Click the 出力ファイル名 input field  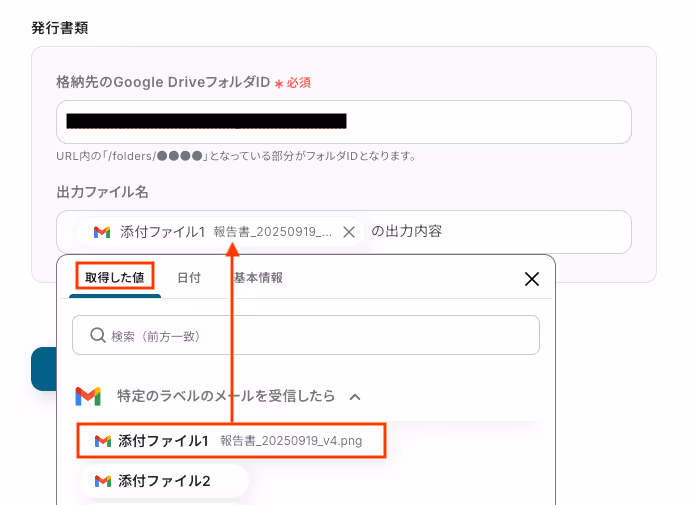pyautogui.click(x=344, y=232)
